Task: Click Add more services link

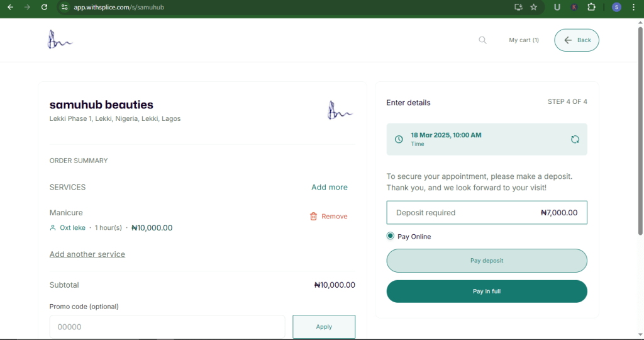Action: [x=330, y=187]
